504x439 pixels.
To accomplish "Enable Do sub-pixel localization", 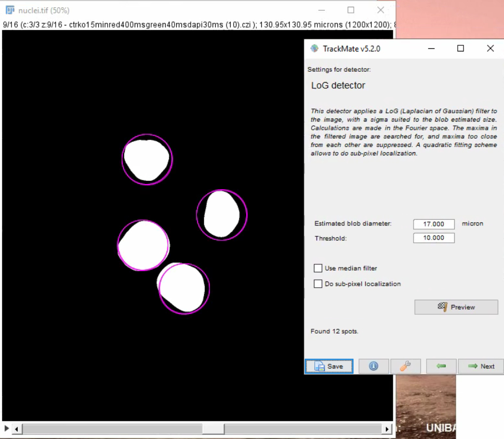I will pyautogui.click(x=318, y=284).
